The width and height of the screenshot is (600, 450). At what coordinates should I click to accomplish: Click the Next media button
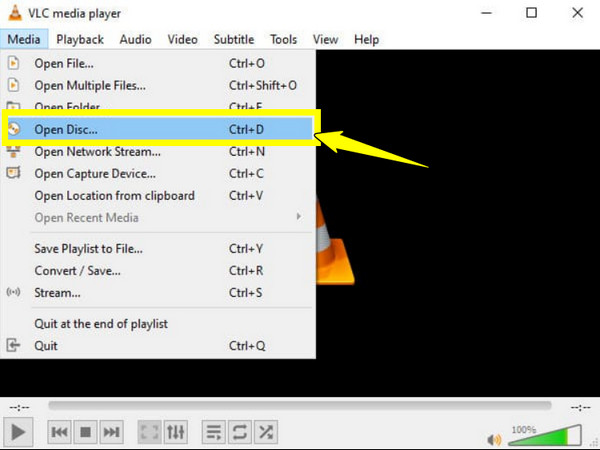[x=111, y=432]
